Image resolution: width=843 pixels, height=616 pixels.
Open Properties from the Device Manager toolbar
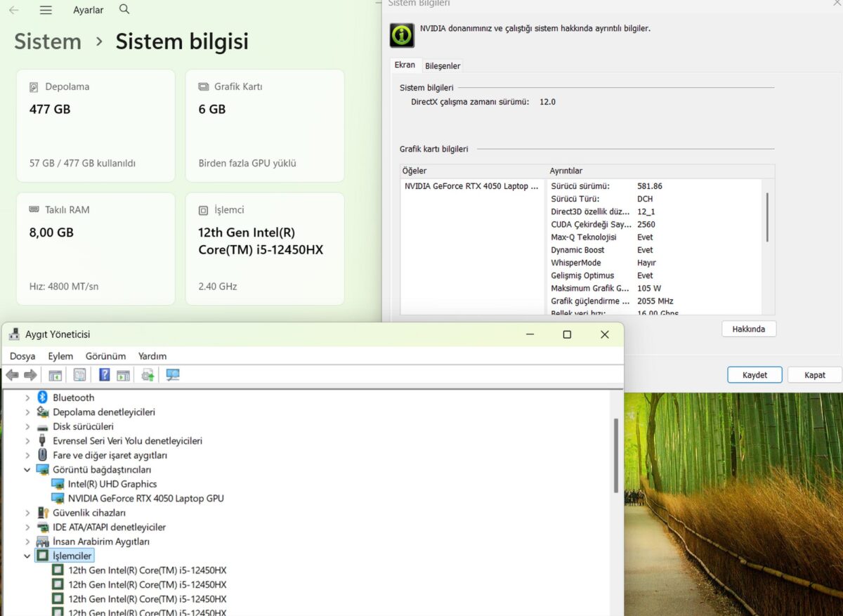tap(79, 375)
